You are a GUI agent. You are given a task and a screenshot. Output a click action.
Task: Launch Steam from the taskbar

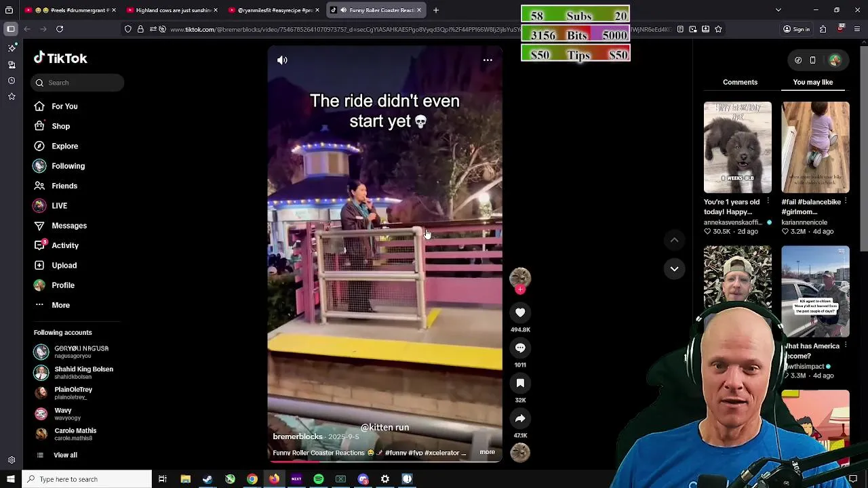point(208,479)
